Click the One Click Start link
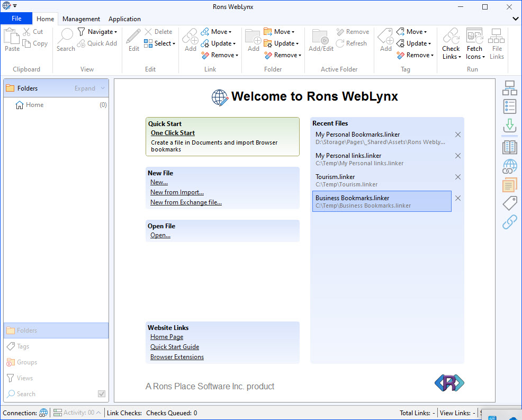Viewport: 522px width, 420px height. click(x=173, y=133)
